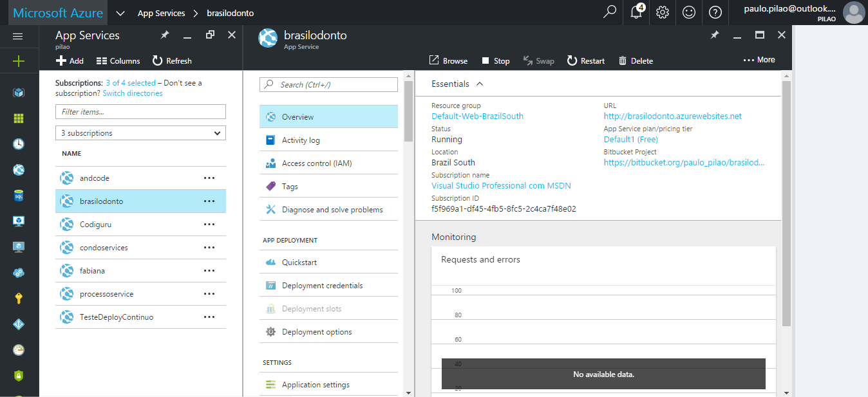The image size is (868, 397).
Task: Select the condoservices app service row
Action: [x=140, y=248]
